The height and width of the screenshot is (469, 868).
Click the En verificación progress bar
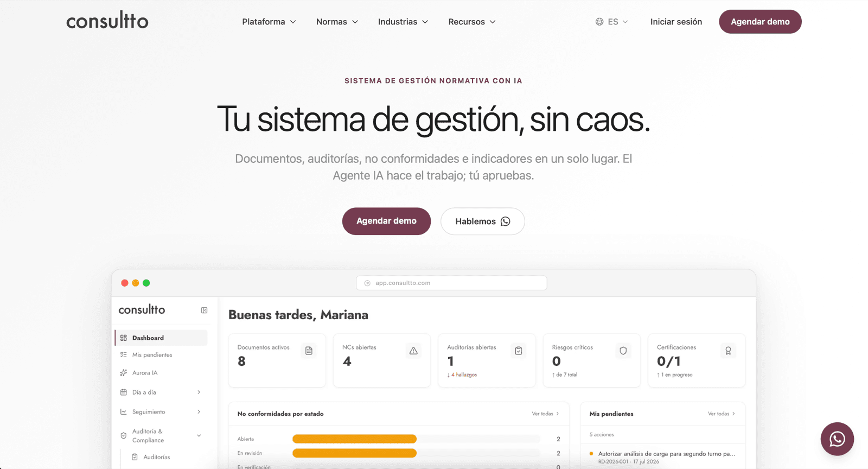point(416,467)
